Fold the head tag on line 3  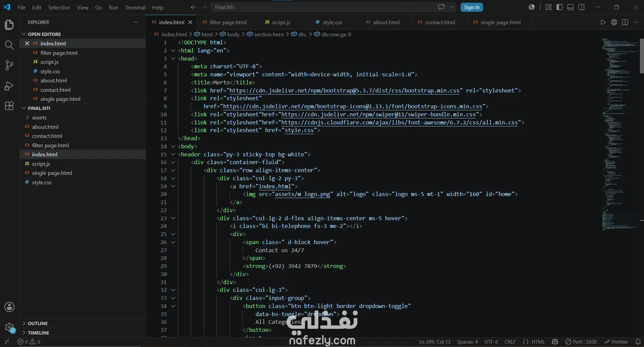tap(173, 59)
